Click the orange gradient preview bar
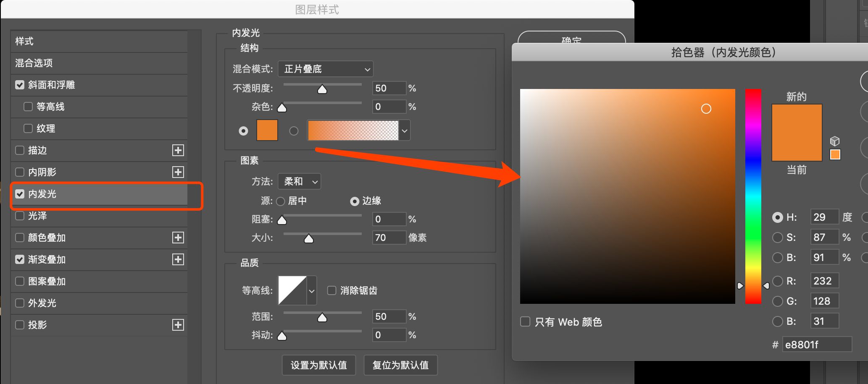The image size is (868, 384). [353, 131]
